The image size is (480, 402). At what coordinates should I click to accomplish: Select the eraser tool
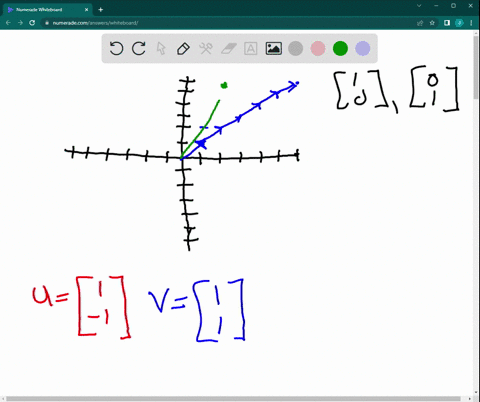pos(228,49)
